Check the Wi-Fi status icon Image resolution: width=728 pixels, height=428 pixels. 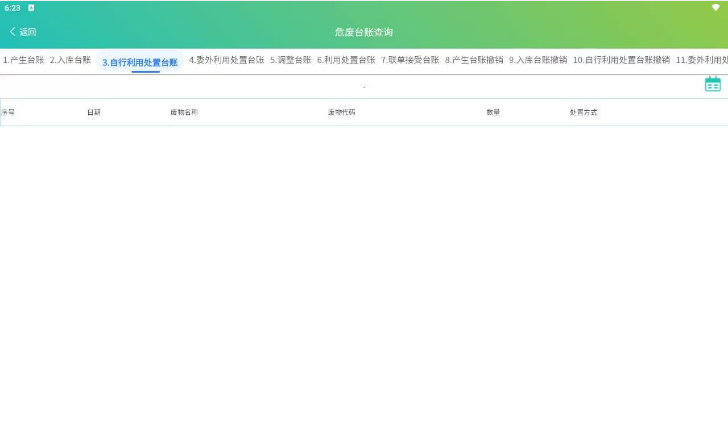[x=715, y=7]
